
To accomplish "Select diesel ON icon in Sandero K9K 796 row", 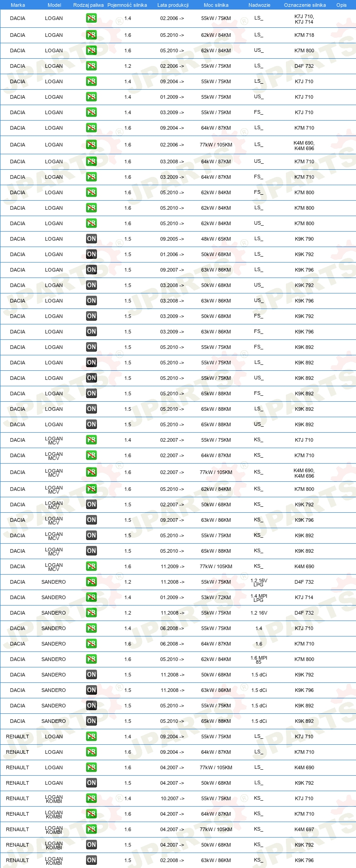I will click(x=92, y=690).
